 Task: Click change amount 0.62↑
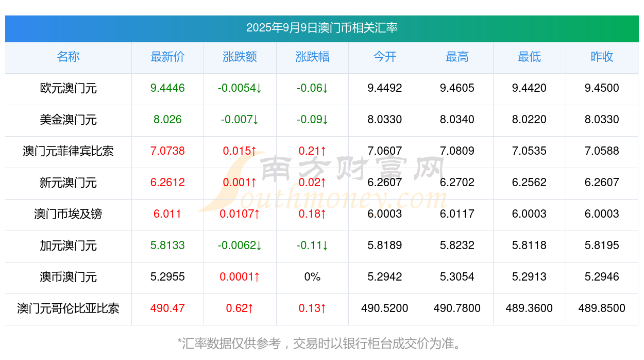pyautogui.click(x=240, y=308)
